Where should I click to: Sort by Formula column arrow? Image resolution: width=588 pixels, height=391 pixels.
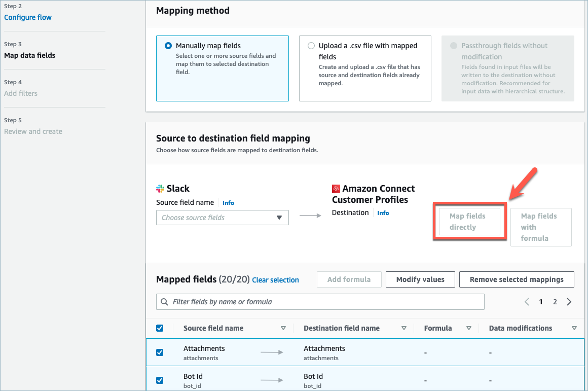(x=469, y=328)
